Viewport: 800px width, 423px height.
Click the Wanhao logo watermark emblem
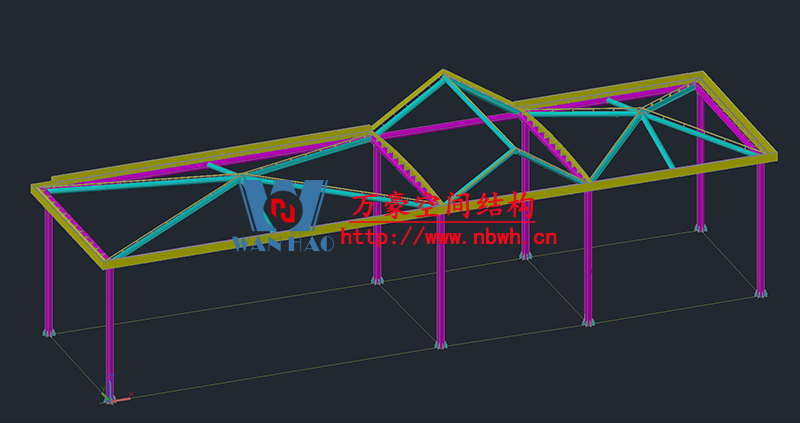click(284, 207)
